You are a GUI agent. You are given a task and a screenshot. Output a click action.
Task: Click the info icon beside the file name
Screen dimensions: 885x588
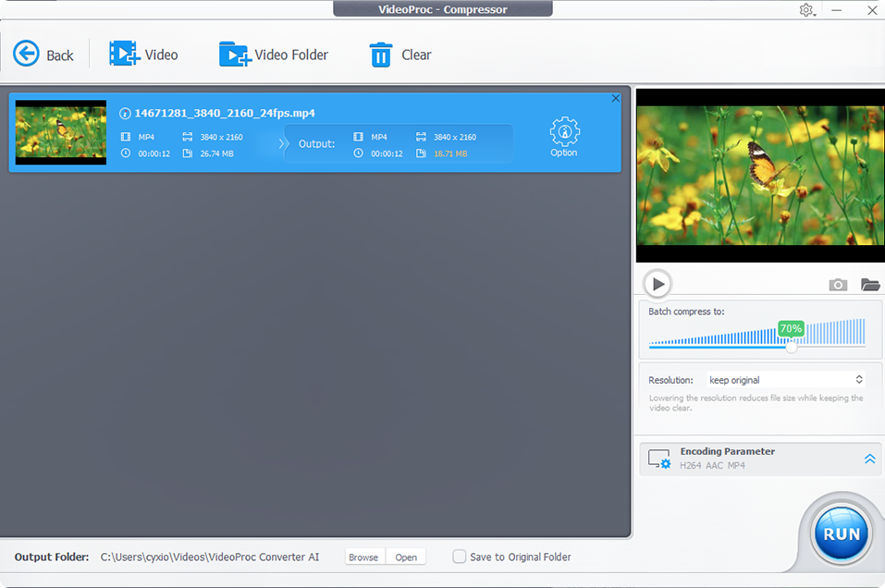125,114
